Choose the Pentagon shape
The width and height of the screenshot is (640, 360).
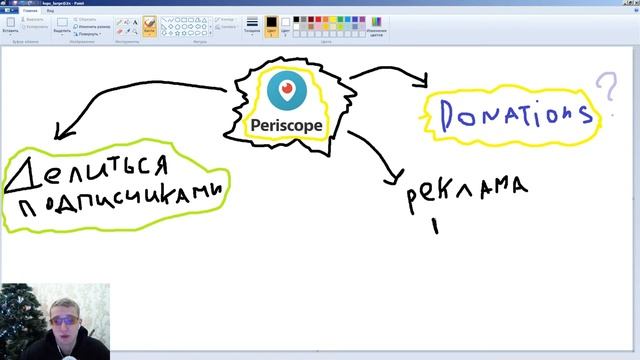(x=178, y=27)
